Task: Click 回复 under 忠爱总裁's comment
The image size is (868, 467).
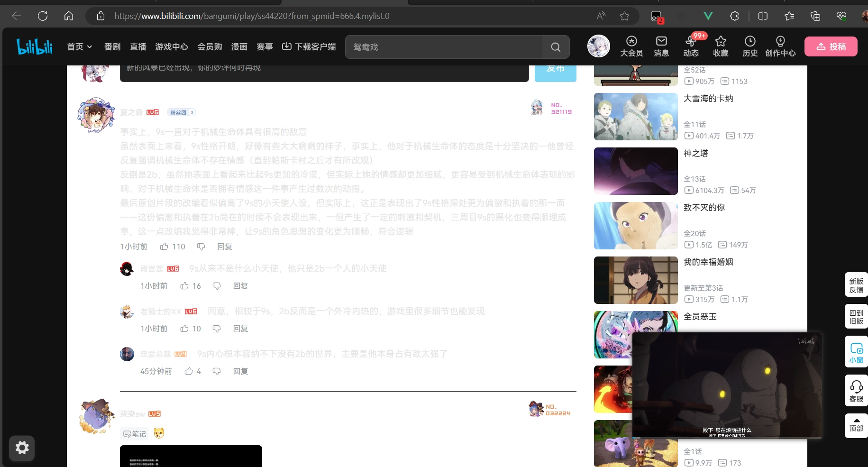Action: pyautogui.click(x=240, y=371)
